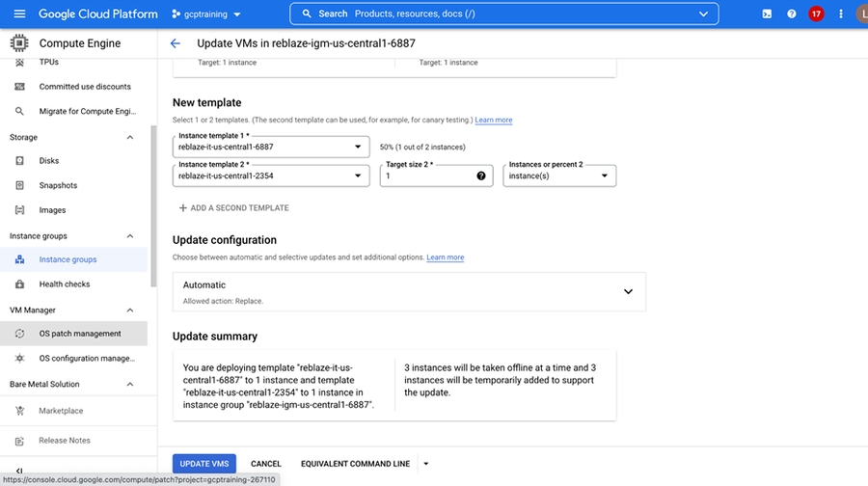868x486 pixels.
Task: Expand the Automatic update configuration panel
Action: pos(628,291)
